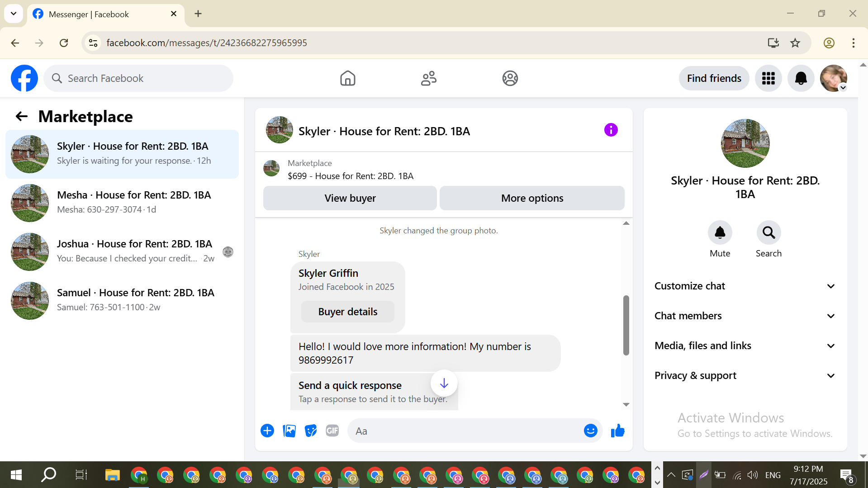Image resolution: width=868 pixels, height=488 pixels.
Task: Select the Messenger | Facebook browser tab
Action: pos(105,14)
